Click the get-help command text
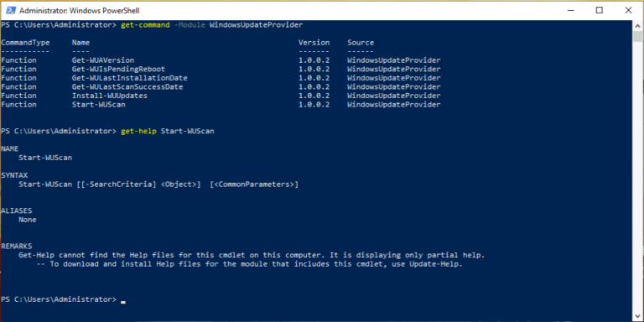The image size is (644, 322). point(138,132)
